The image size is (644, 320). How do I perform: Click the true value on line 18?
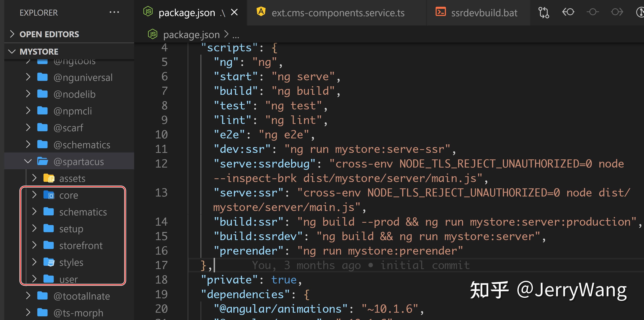(x=284, y=280)
